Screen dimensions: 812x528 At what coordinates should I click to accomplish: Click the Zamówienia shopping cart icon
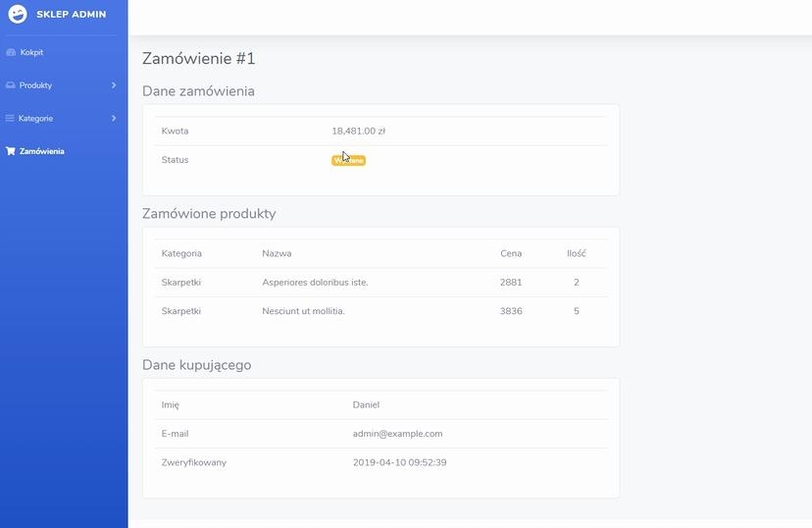tap(11, 152)
